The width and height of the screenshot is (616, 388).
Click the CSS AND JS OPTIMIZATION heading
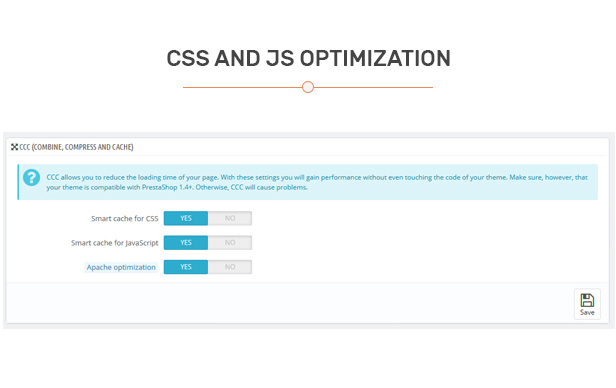(308, 58)
